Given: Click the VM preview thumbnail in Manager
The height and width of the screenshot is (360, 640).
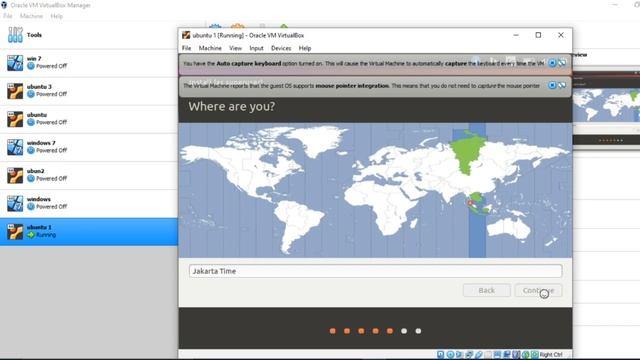Looking at the screenshot, I should [606, 107].
